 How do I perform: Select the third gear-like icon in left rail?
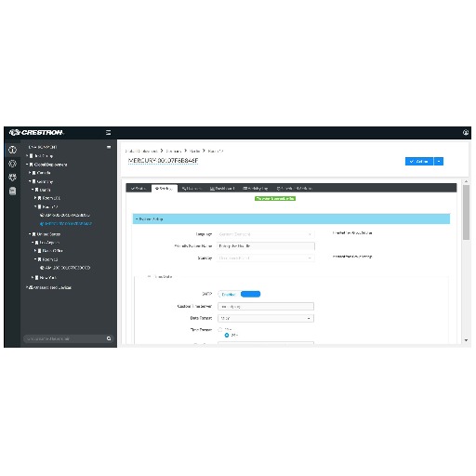(12, 178)
